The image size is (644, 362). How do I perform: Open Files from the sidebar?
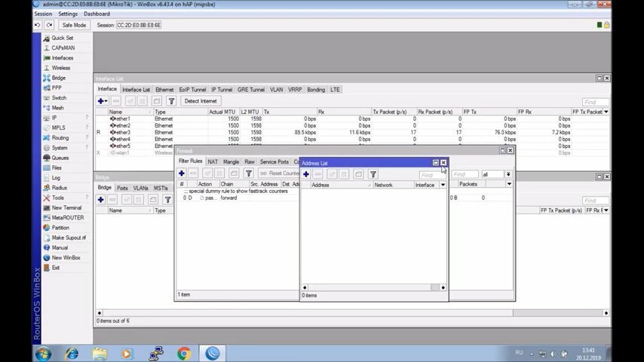click(57, 167)
